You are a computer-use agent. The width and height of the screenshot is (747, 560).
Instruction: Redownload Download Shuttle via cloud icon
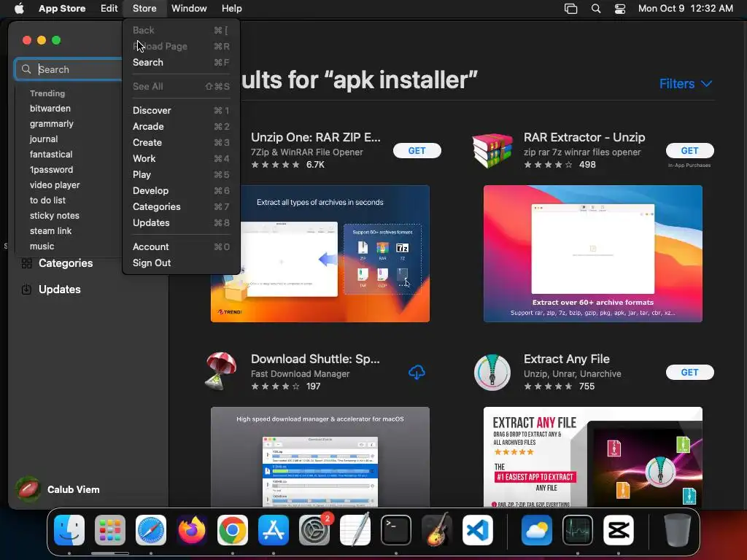click(x=417, y=373)
